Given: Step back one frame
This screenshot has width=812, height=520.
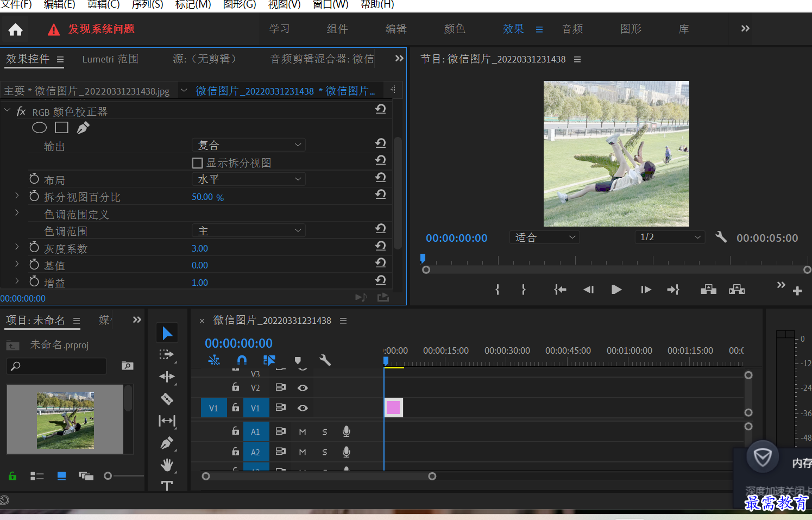Looking at the screenshot, I should 588,290.
